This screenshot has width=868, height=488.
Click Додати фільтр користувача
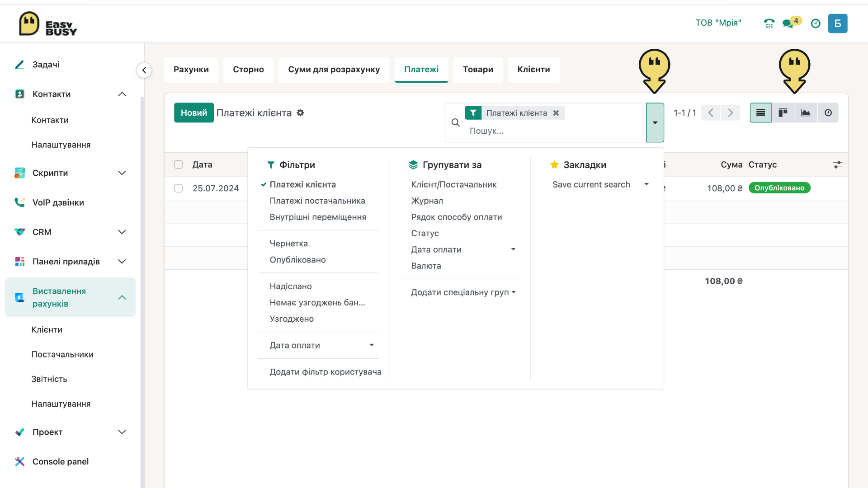325,372
